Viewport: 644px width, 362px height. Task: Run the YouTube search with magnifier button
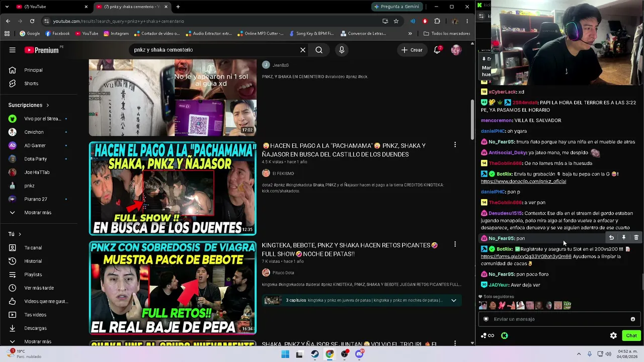[x=319, y=50]
